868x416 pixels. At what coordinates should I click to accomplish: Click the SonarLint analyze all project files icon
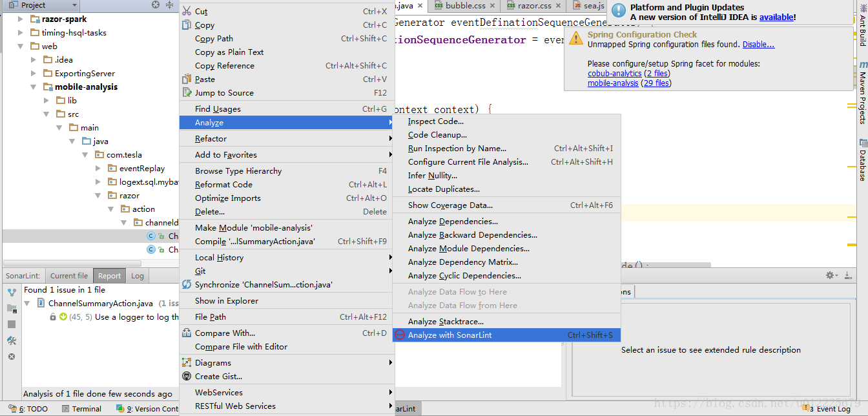coord(12,308)
